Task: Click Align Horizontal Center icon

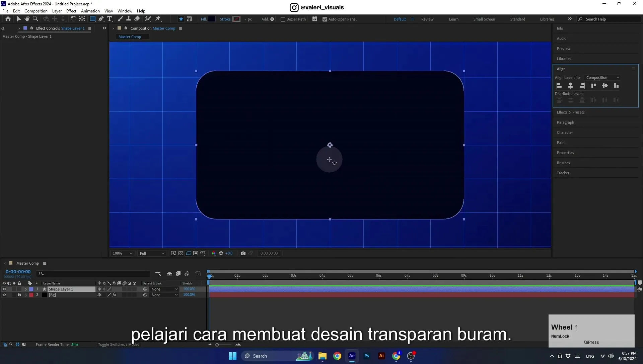Action: click(x=571, y=86)
